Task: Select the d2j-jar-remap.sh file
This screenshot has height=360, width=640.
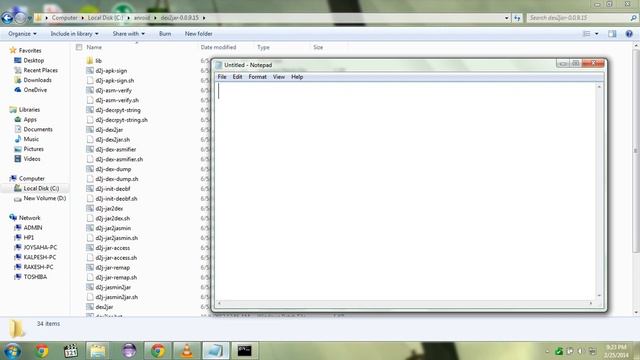Action: pyautogui.click(x=116, y=277)
